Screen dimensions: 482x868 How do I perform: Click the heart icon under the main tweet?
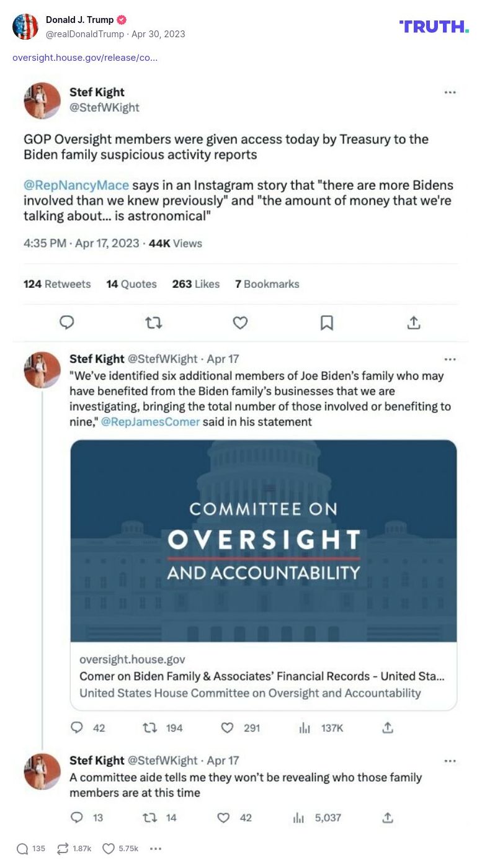point(240,323)
